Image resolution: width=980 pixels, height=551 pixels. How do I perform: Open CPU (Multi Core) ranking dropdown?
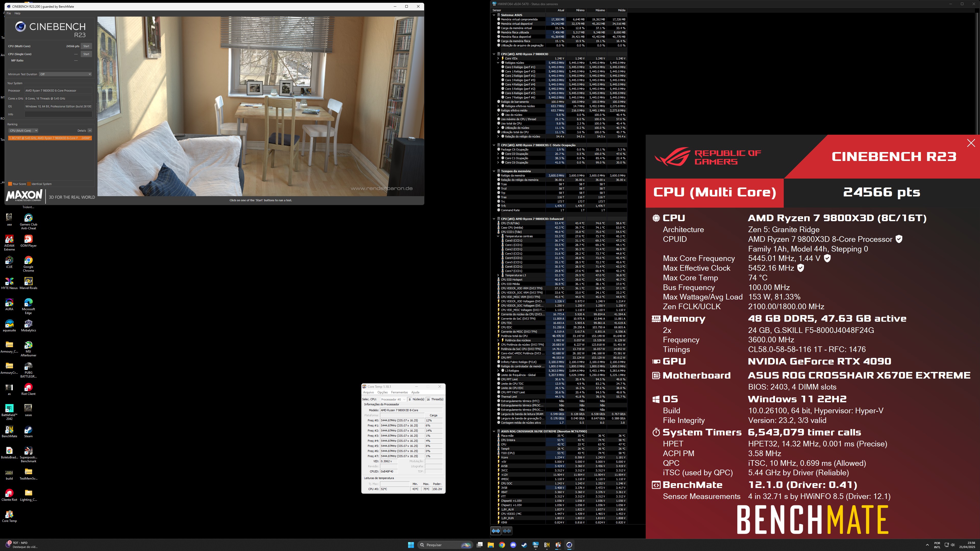click(x=23, y=130)
